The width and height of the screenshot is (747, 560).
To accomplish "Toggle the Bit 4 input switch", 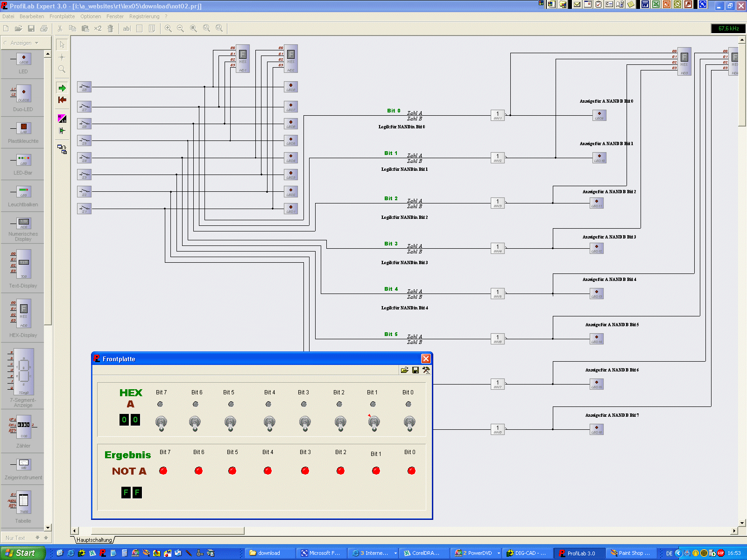I will (x=269, y=423).
